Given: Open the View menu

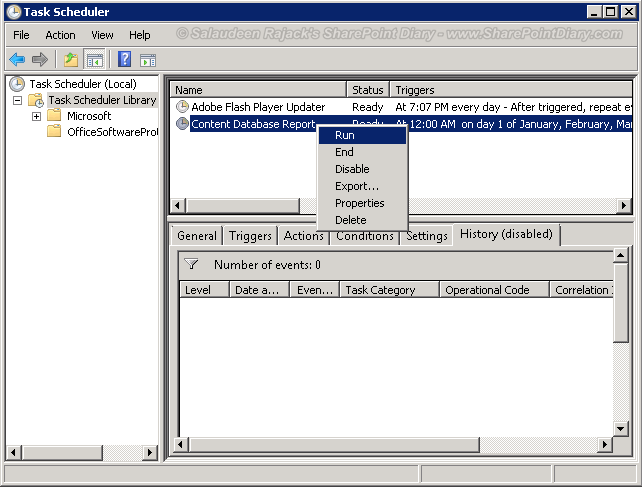Looking at the screenshot, I should click(x=102, y=35).
